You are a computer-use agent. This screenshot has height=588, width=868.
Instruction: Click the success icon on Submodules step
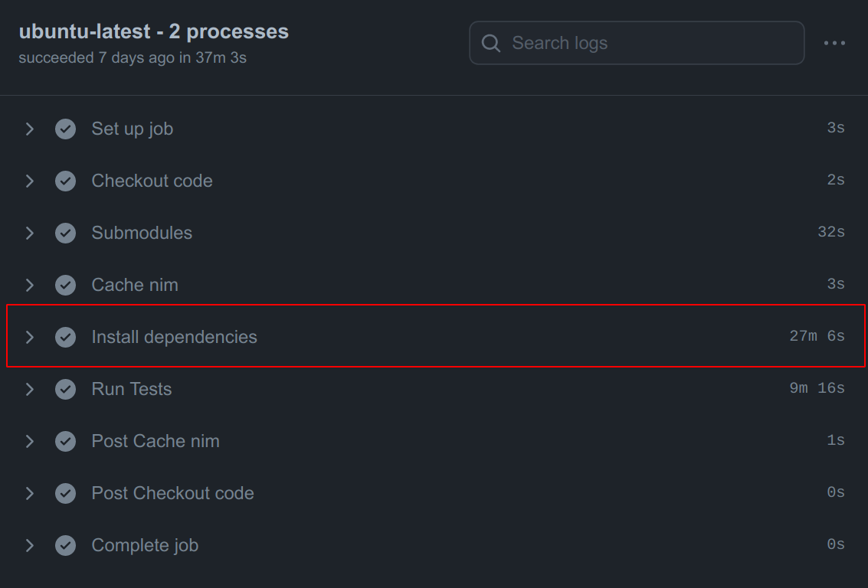65,233
